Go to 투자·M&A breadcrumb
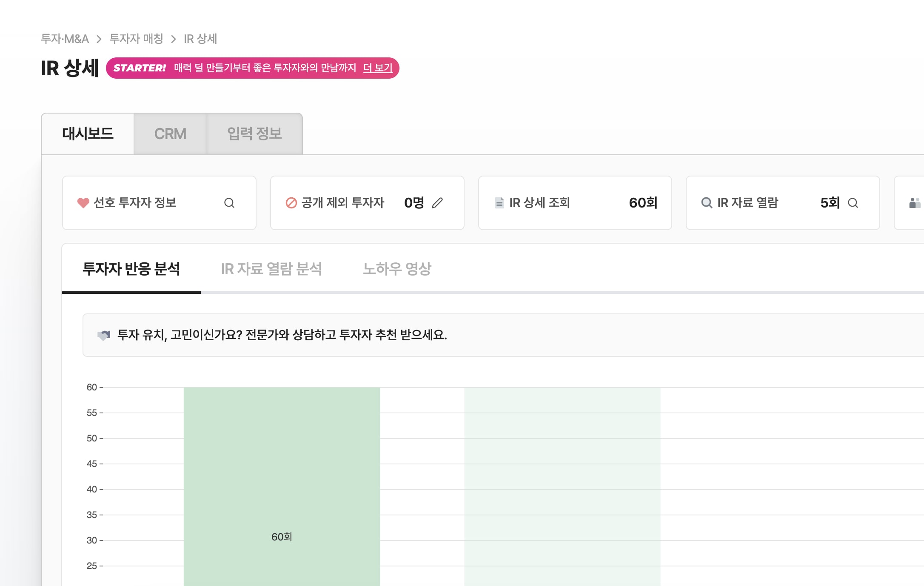Image resolution: width=924 pixels, height=586 pixels. (x=65, y=39)
